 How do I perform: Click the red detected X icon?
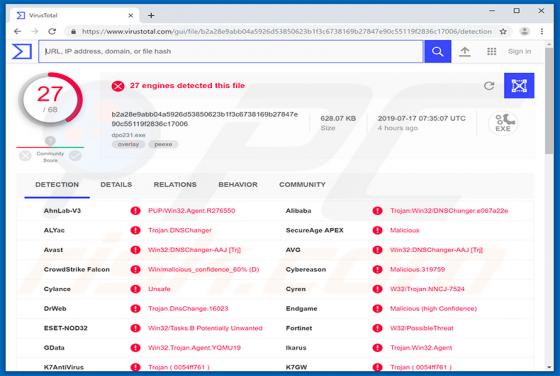point(118,86)
